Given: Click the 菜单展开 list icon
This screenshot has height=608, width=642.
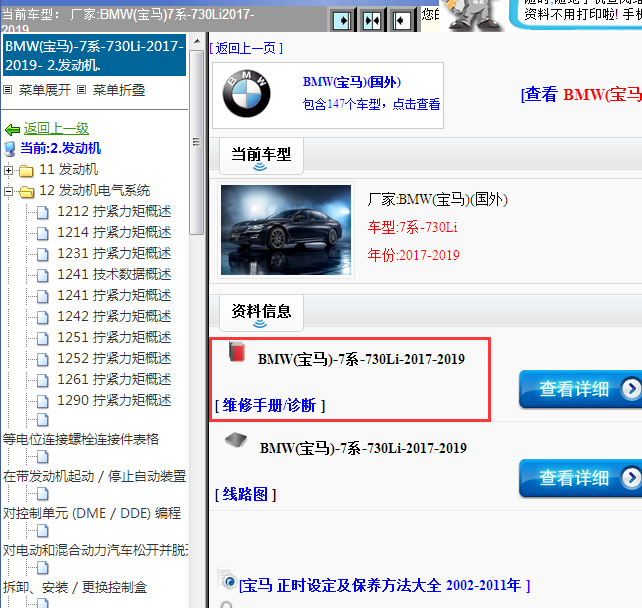Looking at the screenshot, I should [x=7, y=89].
